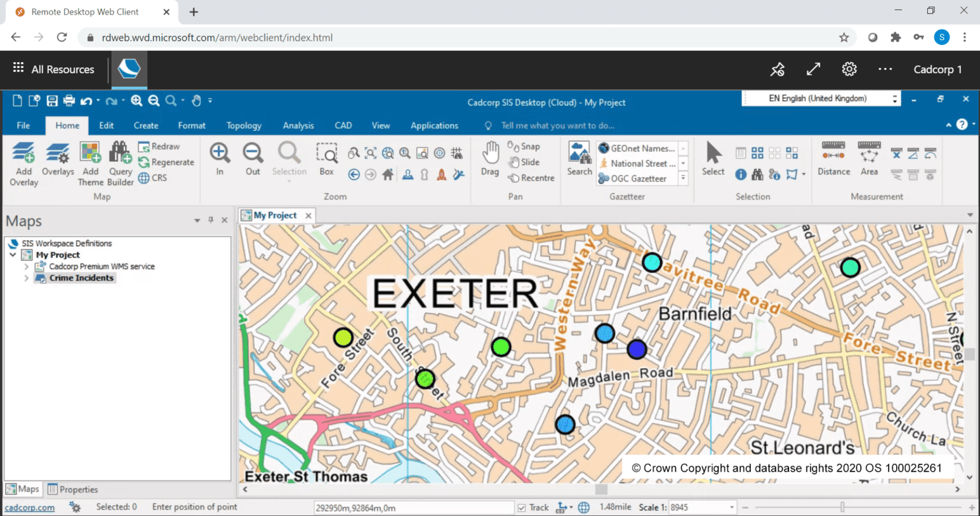The image size is (980, 516).
Task: Open the cadcorp.com link
Action: [x=30, y=507]
